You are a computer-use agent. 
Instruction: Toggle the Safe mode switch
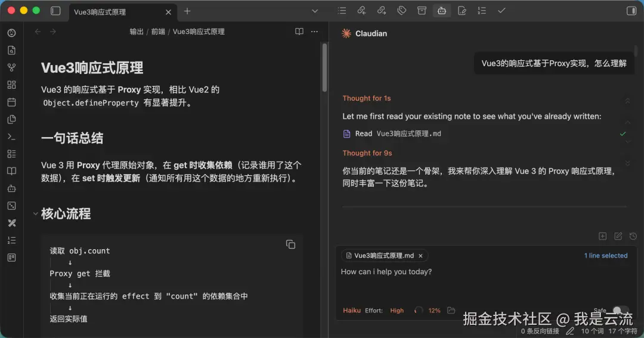point(620,311)
